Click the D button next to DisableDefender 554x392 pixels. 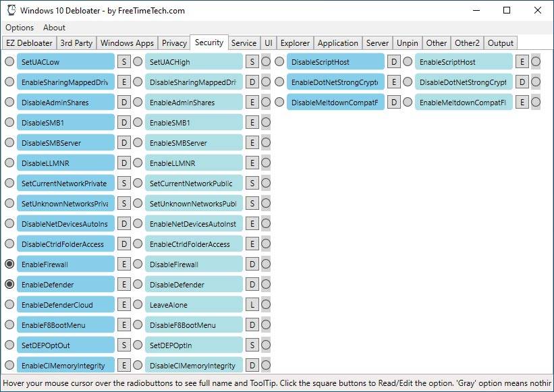(252, 284)
